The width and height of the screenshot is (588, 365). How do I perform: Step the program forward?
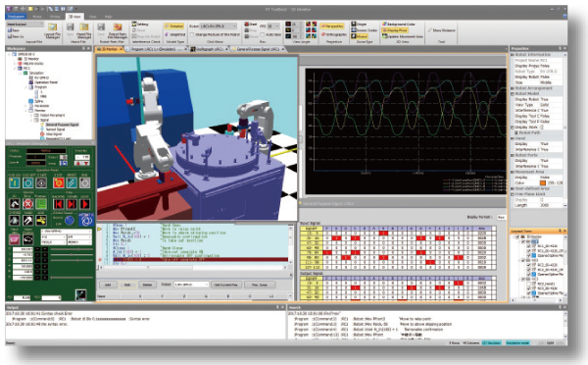(x=72, y=204)
